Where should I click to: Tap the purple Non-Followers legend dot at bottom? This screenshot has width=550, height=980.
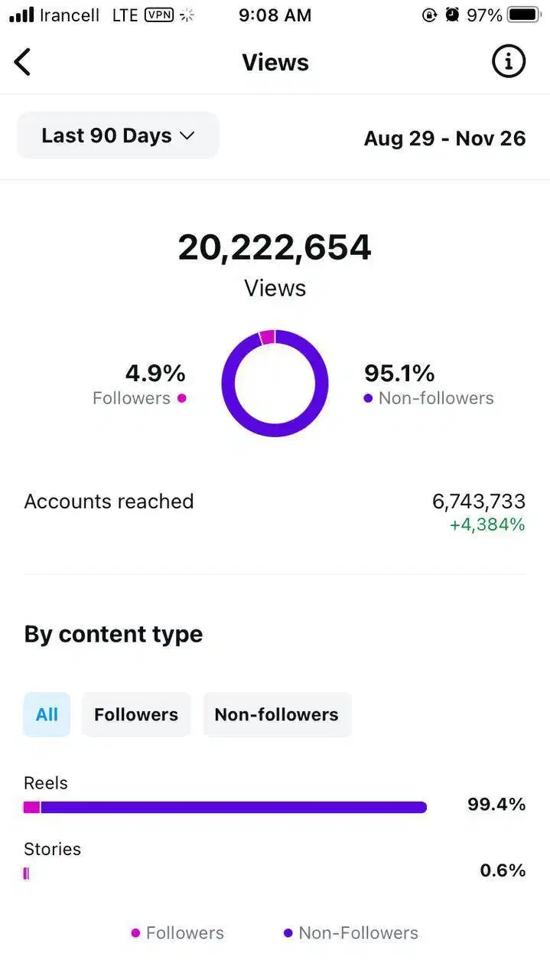click(288, 933)
